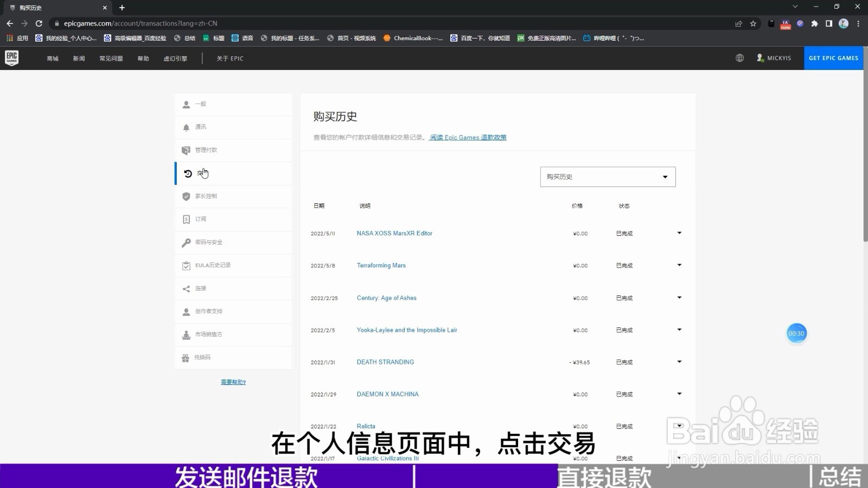This screenshot has width=868, height=488.
Task: Expand the NASA XOSS MarsXR Editor row
Action: click(679, 233)
